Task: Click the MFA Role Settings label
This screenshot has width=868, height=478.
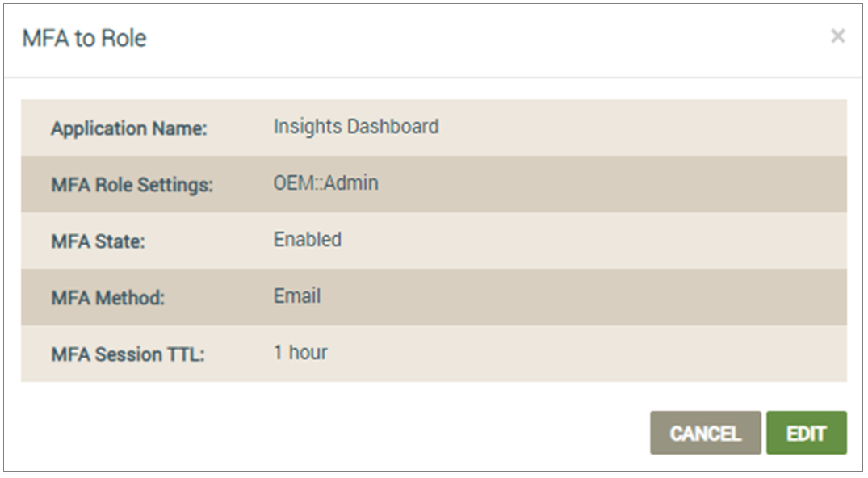Action: [132, 185]
